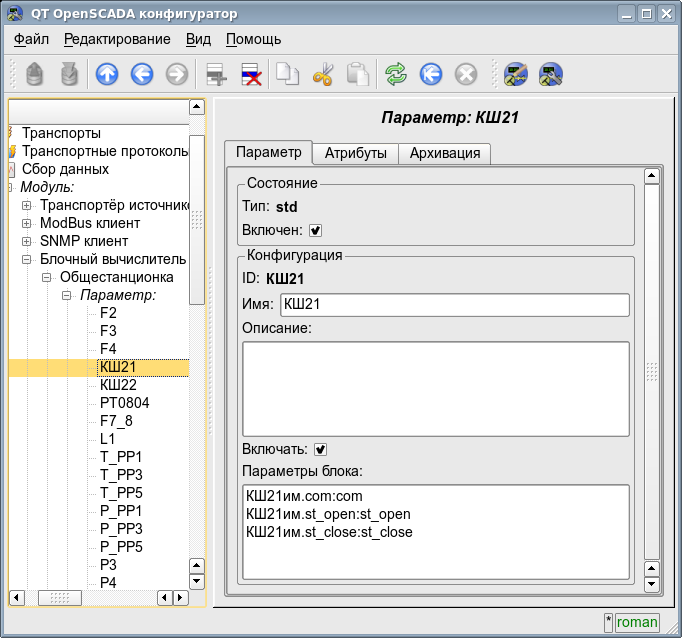Select "КШ22" in the parameter tree
Image resolution: width=682 pixels, height=638 pixels.
(x=118, y=385)
